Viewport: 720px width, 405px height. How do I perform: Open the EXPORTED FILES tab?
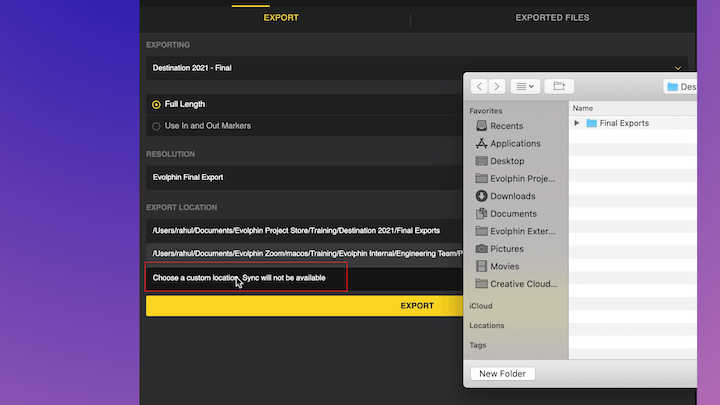pyautogui.click(x=552, y=17)
